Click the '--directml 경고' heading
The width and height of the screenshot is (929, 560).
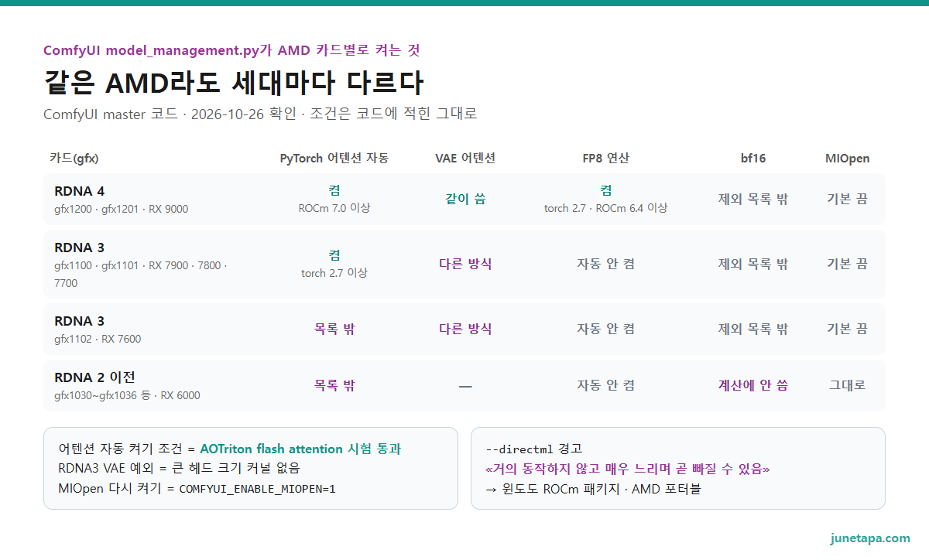pos(533,449)
